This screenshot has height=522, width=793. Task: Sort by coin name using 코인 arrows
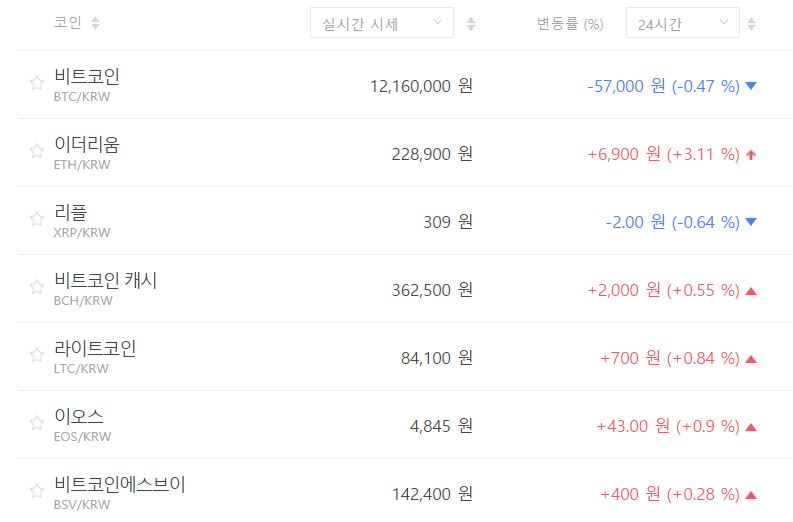(95, 23)
